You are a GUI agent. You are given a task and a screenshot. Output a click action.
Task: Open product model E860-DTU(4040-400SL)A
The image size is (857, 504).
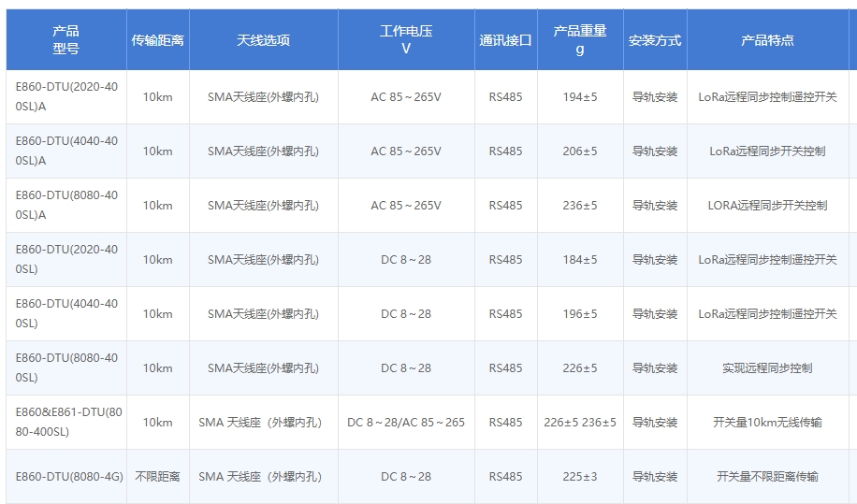tap(66, 151)
